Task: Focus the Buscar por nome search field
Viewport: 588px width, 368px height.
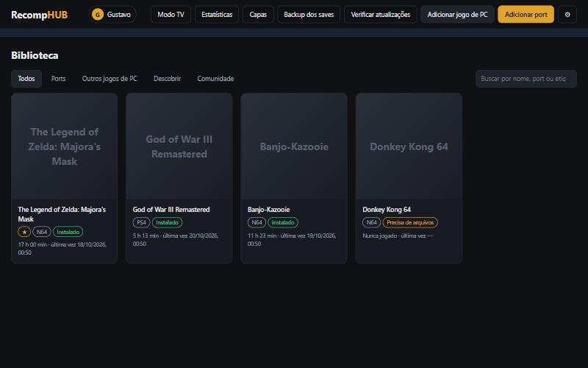Action: point(526,79)
